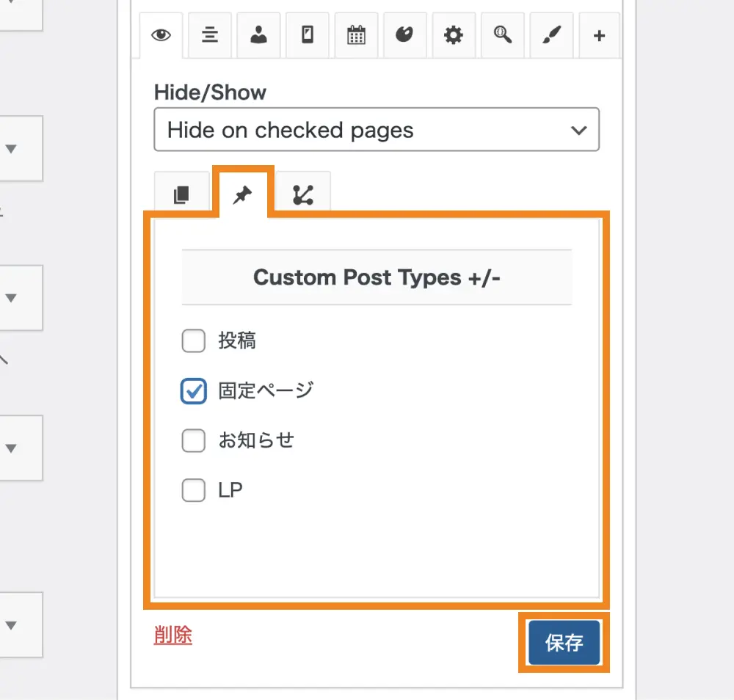Open the calendar days tab
The image size is (734, 700).
[x=356, y=35]
